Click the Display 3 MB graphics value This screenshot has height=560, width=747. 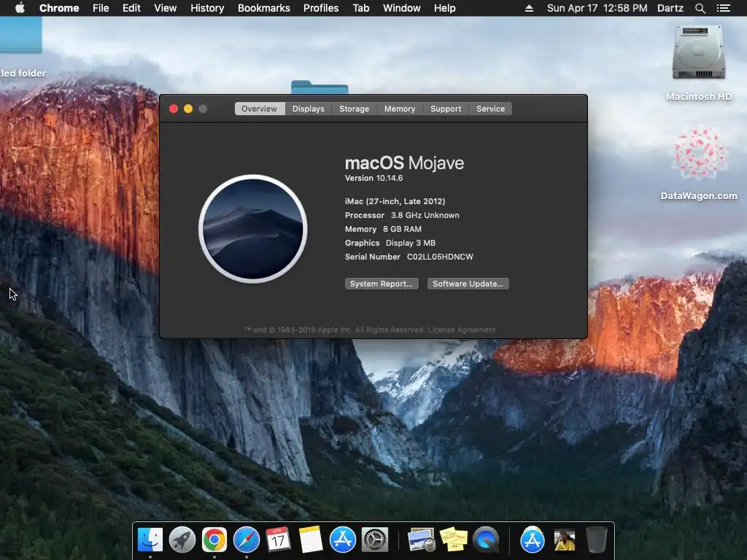click(411, 243)
